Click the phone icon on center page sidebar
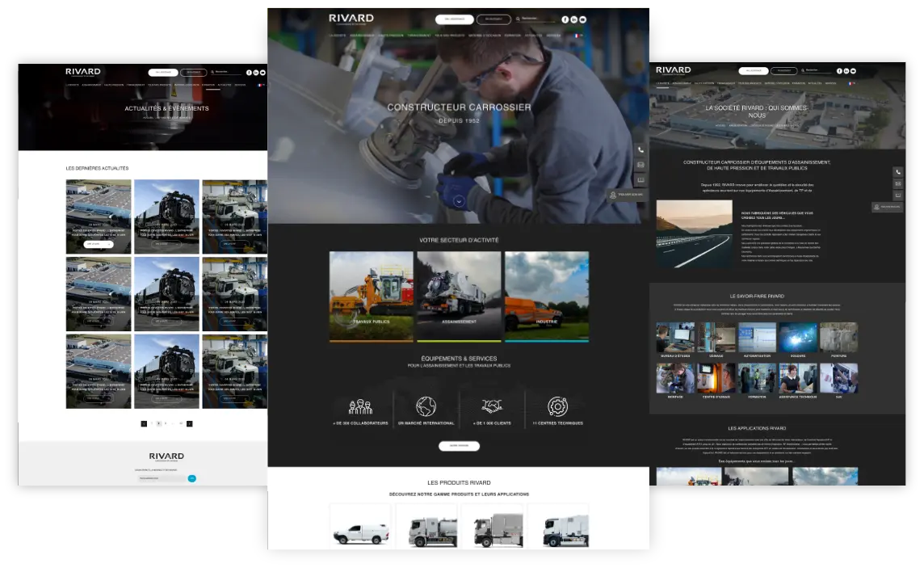The height and width of the screenshot is (572, 924). click(x=641, y=150)
